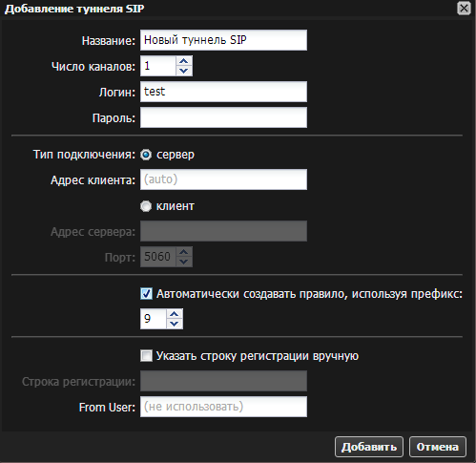Increase the prefix value 9
Viewport: 476px width, 463px height.
click(175, 314)
